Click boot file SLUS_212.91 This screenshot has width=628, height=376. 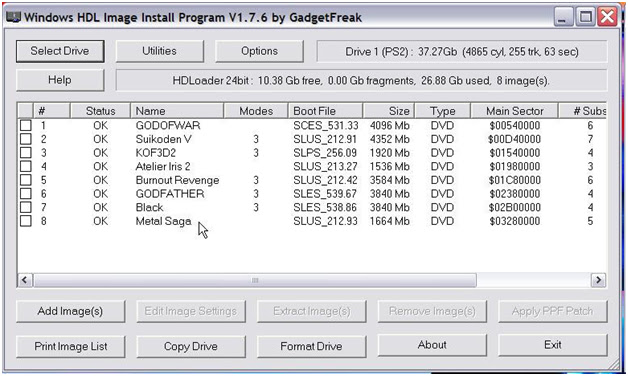click(x=325, y=139)
